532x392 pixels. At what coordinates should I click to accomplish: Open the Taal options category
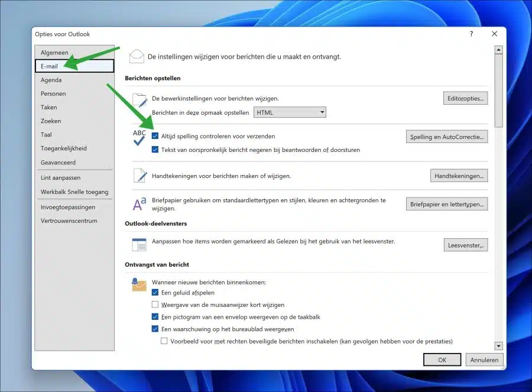[x=74, y=134]
